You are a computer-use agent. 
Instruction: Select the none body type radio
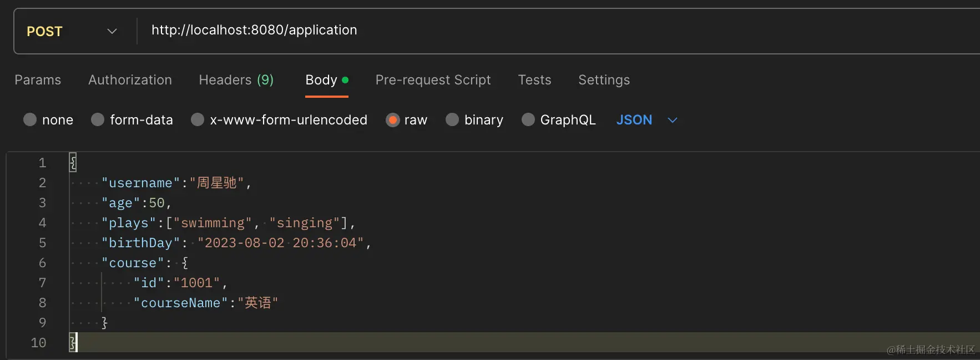point(30,120)
